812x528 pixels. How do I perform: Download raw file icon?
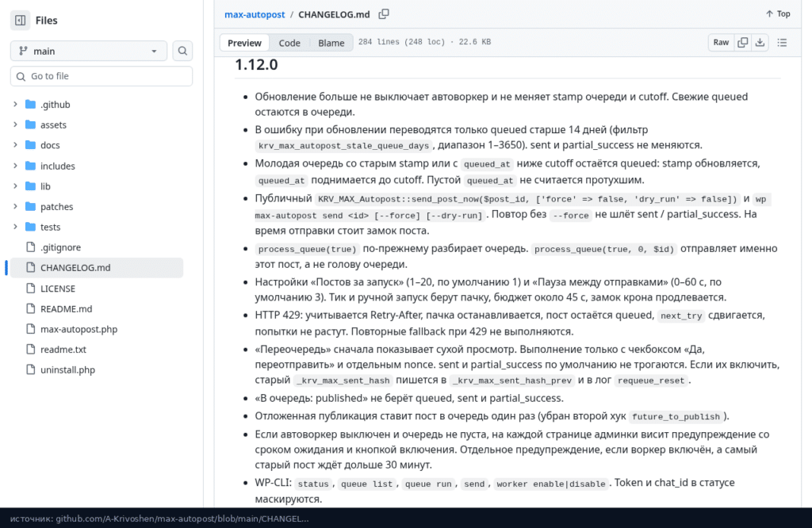(760, 43)
